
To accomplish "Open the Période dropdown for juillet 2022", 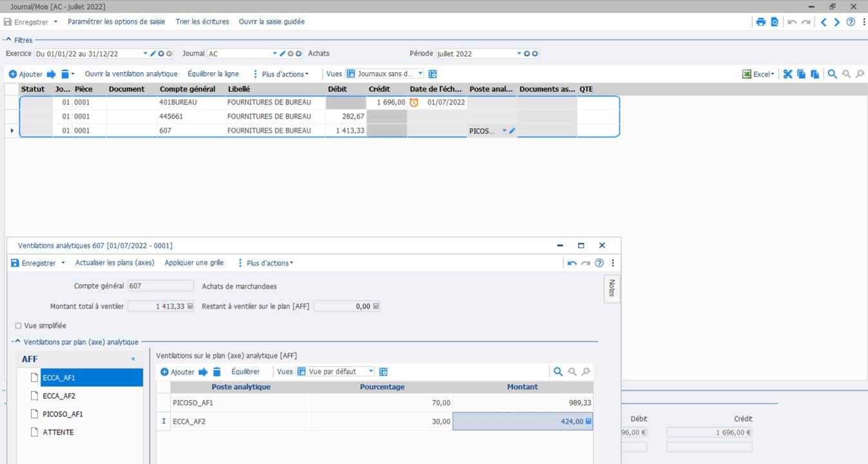I will [x=520, y=53].
